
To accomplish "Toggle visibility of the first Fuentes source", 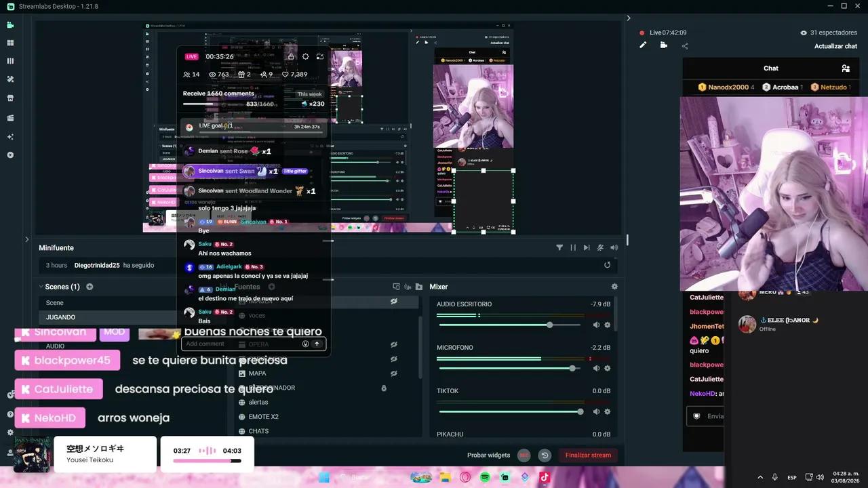I will pyautogui.click(x=393, y=302).
